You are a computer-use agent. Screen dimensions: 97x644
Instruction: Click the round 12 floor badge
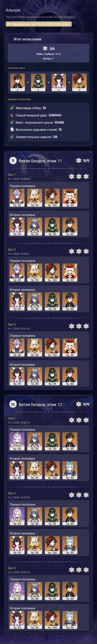[x=13, y=404]
